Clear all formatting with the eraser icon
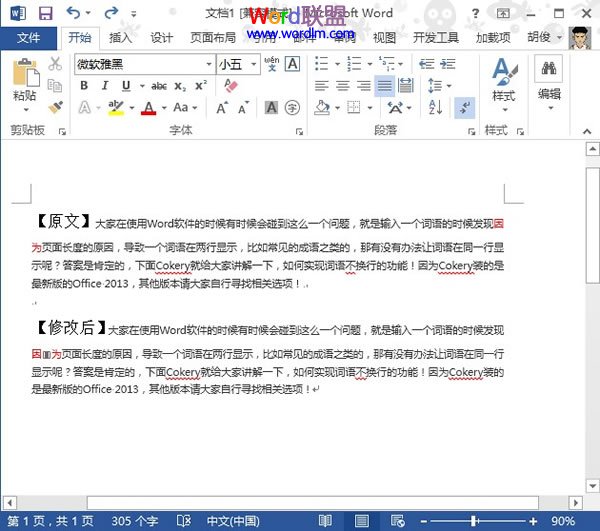This screenshot has height=531, width=600. [x=231, y=86]
